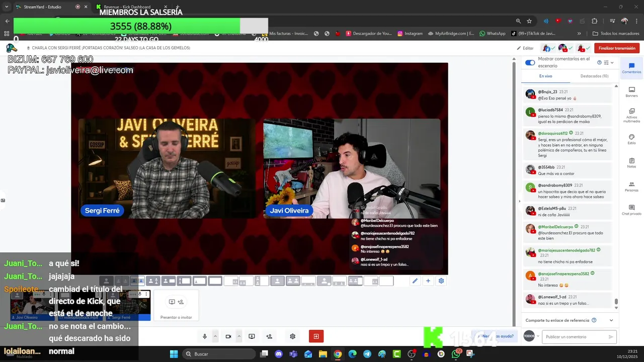The width and height of the screenshot is (644, 362).
Task: Click the invite guest icon in bottom controls
Action: coord(269,336)
